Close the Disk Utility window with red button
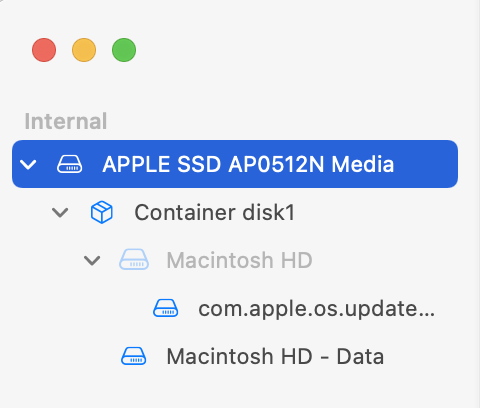The image size is (488, 408). (44, 50)
